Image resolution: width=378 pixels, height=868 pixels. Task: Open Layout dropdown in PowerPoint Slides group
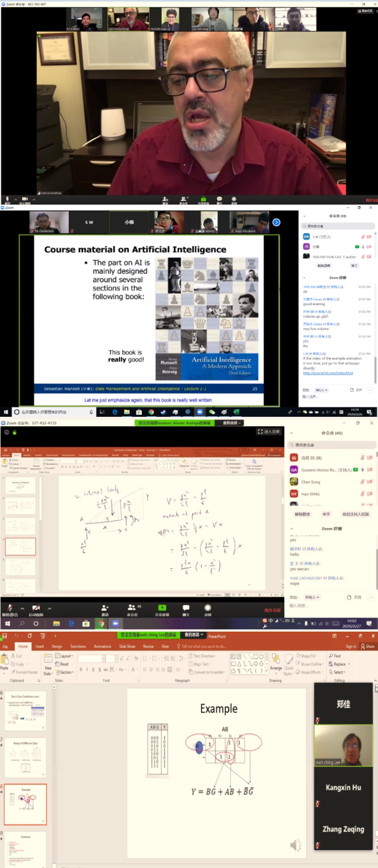64,656
